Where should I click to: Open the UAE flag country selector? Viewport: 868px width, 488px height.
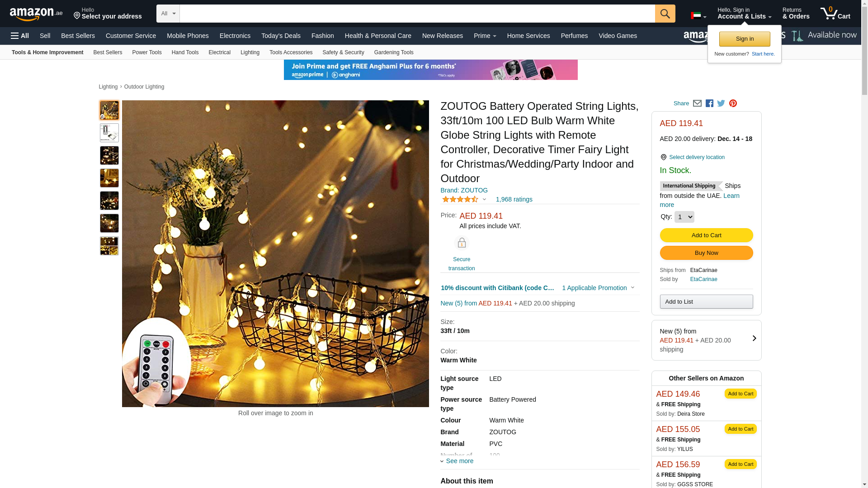pyautogui.click(x=698, y=16)
